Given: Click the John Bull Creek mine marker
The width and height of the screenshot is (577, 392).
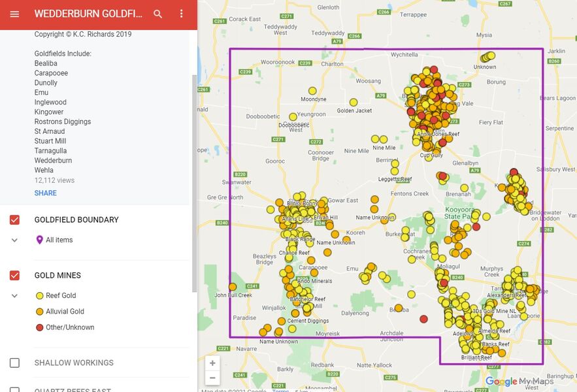Looking at the screenshot, I should click(233, 287).
